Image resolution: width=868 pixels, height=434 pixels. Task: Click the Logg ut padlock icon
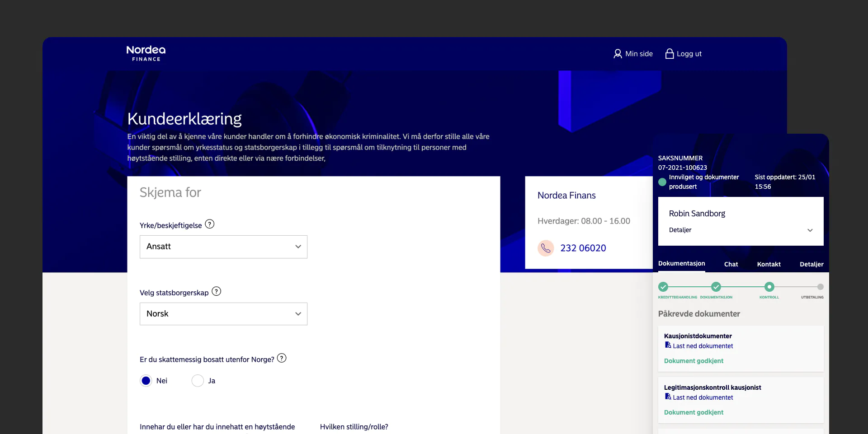click(670, 54)
